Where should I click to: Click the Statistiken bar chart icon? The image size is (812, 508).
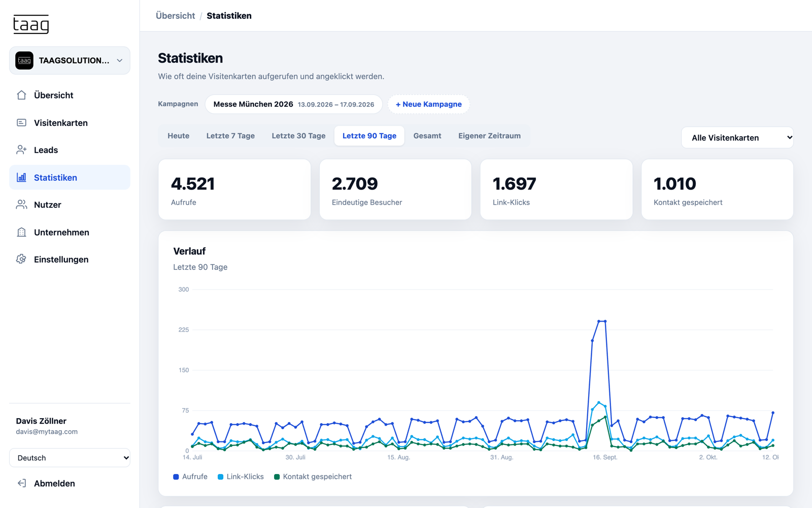[x=21, y=177]
